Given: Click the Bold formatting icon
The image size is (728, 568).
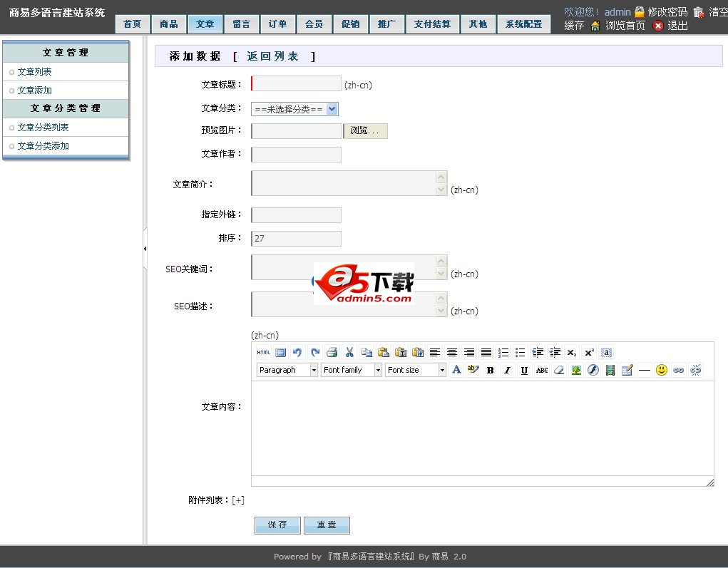Looking at the screenshot, I should (490, 371).
